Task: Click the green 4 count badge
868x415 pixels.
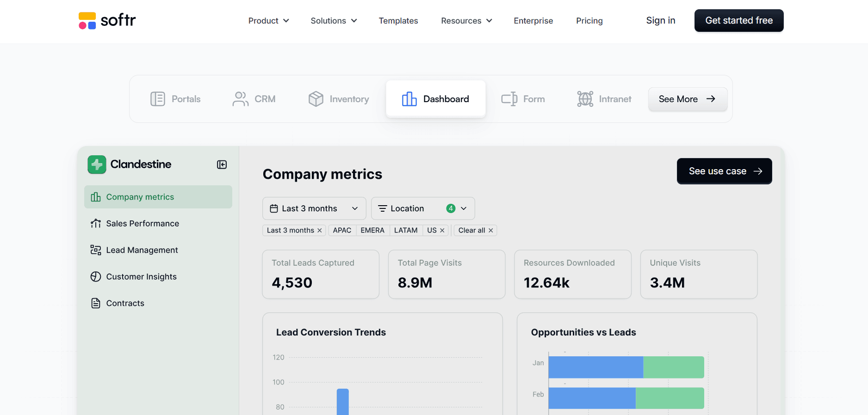Action: point(451,208)
